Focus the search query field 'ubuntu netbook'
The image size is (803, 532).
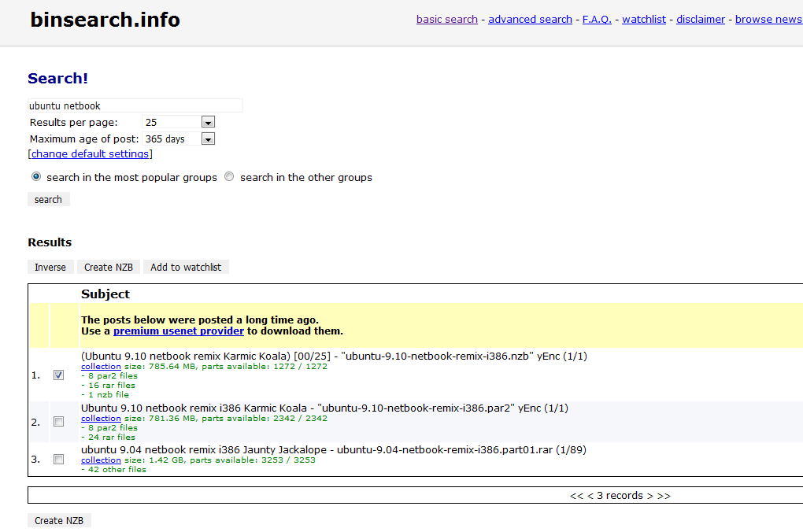click(x=135, y=105)
